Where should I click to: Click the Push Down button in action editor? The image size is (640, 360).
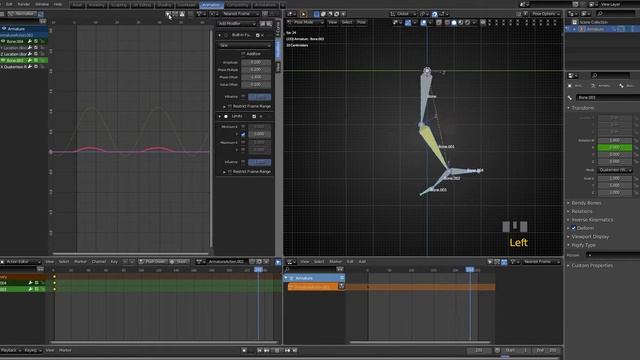[x=153, y=262]
